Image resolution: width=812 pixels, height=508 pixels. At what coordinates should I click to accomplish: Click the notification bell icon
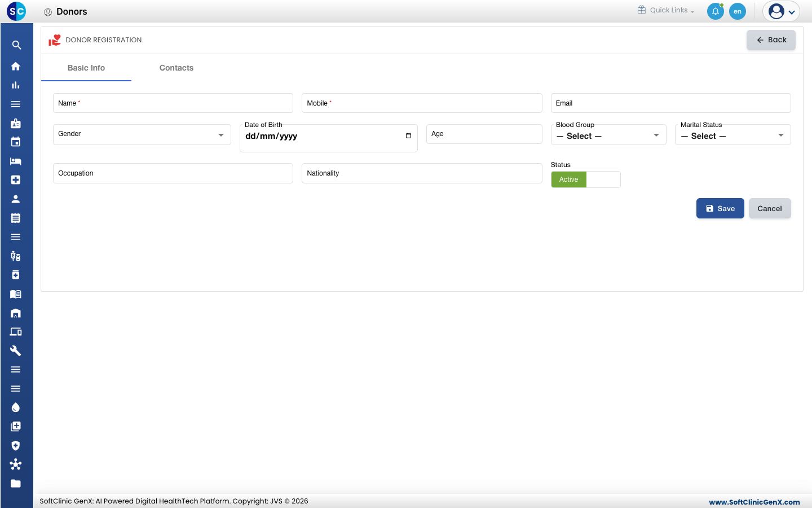716,11
